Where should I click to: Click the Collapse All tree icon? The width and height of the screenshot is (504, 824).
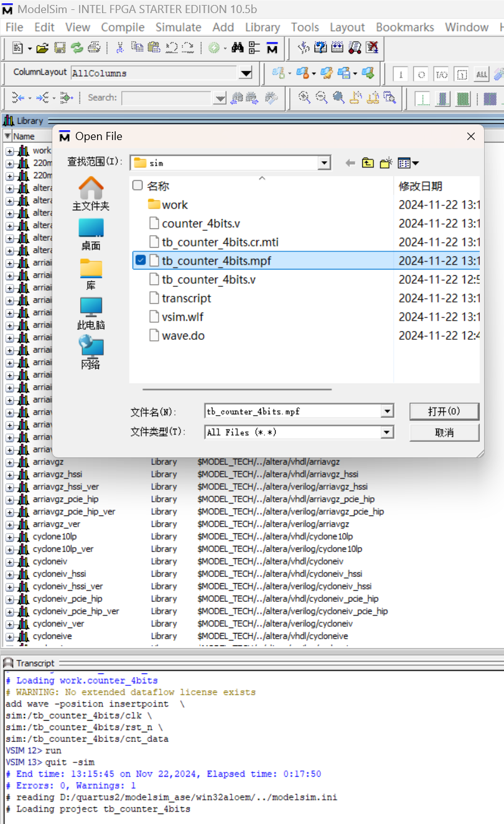[x=254, y=48]
